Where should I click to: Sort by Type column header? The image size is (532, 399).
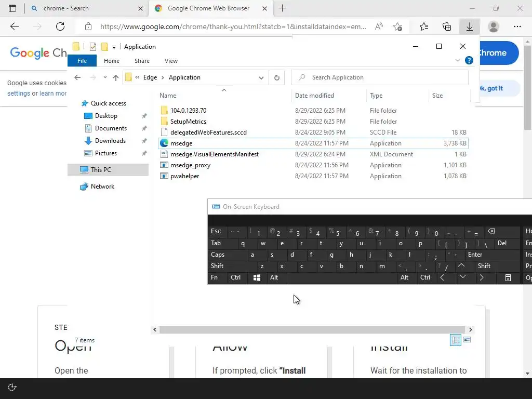click(x=376, y=96)
